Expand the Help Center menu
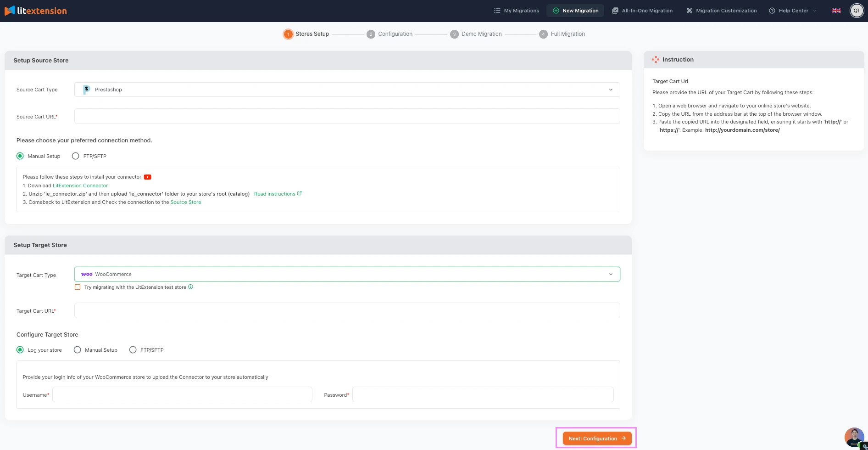Image resolution: width=868 pixels, height=450 pixels. click(793, 11)
